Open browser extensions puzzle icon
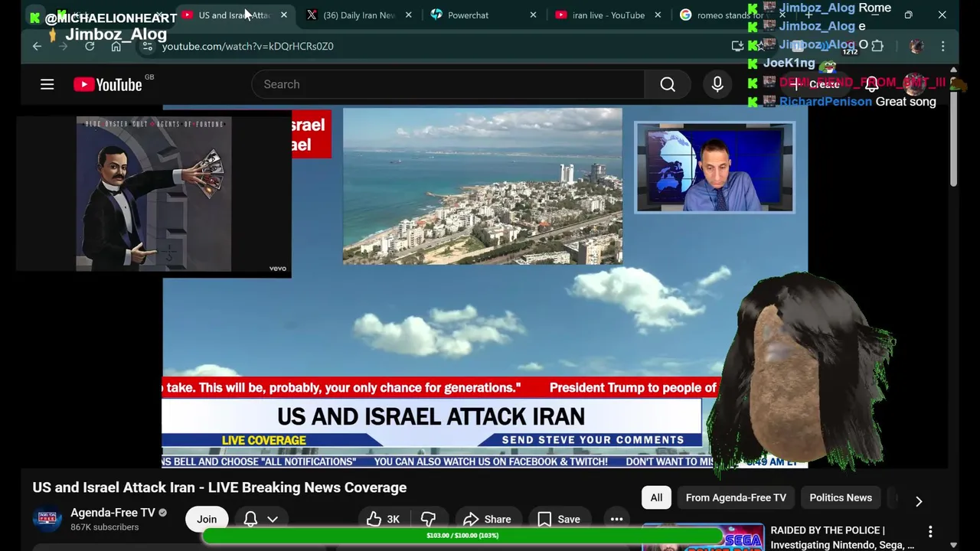The image size is (980, 551). [x=877, y=46]
